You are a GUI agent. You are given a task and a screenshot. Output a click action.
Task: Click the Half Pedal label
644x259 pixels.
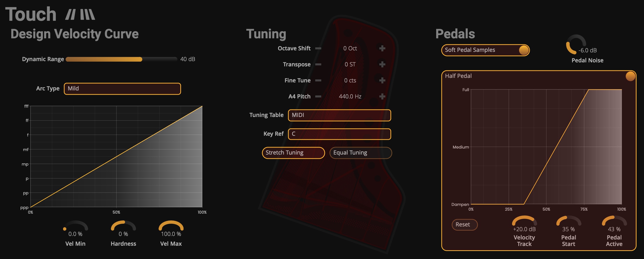(x=458, y=76)
